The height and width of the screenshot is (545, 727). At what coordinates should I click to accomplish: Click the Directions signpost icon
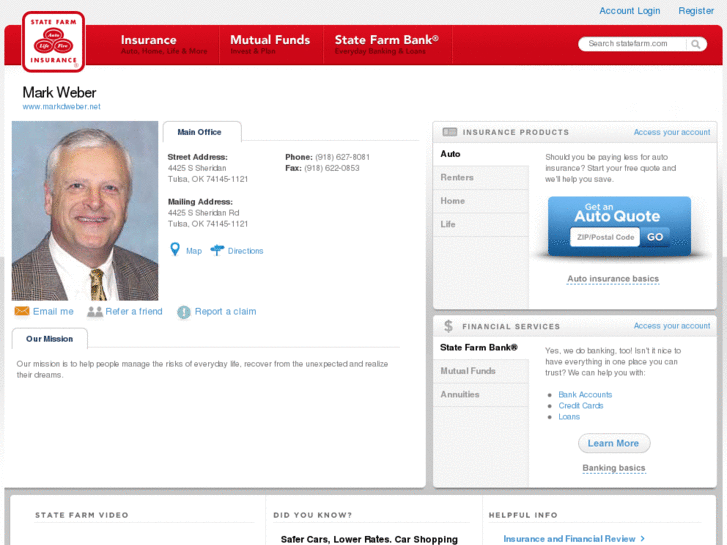click(217, 250)
